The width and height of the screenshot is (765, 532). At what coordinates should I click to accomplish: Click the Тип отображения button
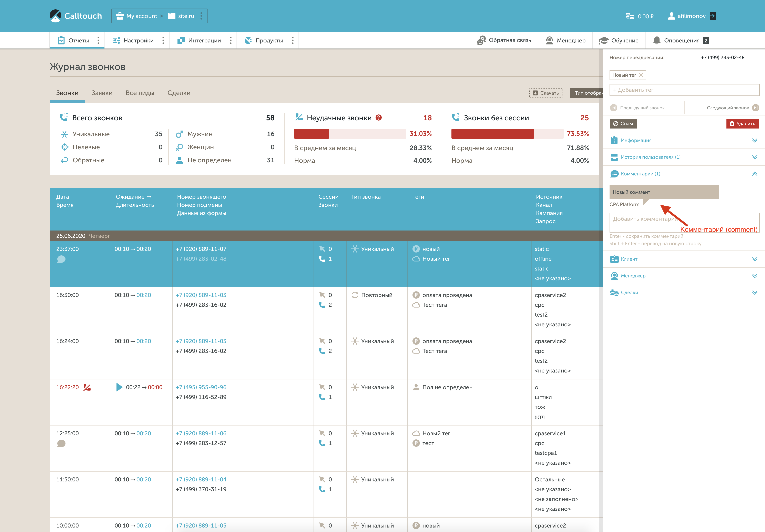click(586, 93)
